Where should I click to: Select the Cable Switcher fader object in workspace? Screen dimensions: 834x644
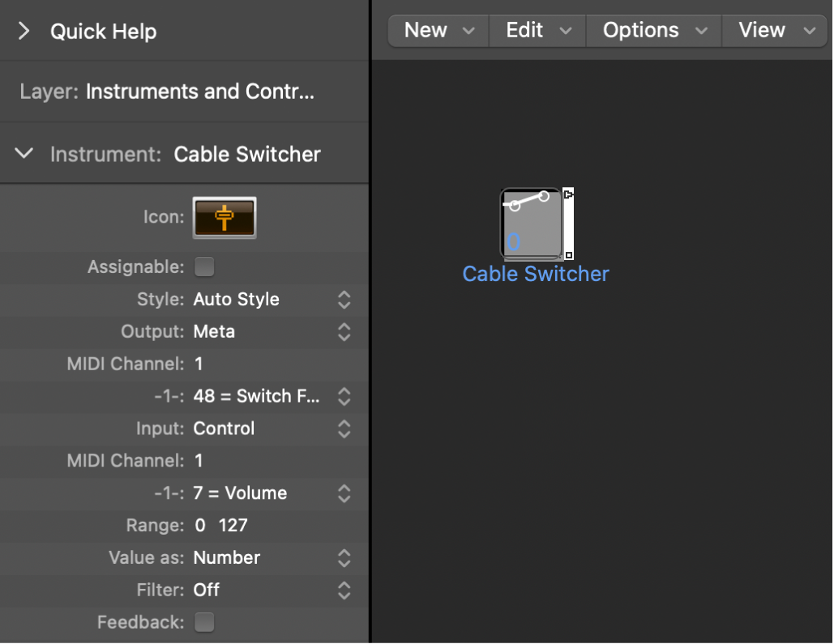531,224
